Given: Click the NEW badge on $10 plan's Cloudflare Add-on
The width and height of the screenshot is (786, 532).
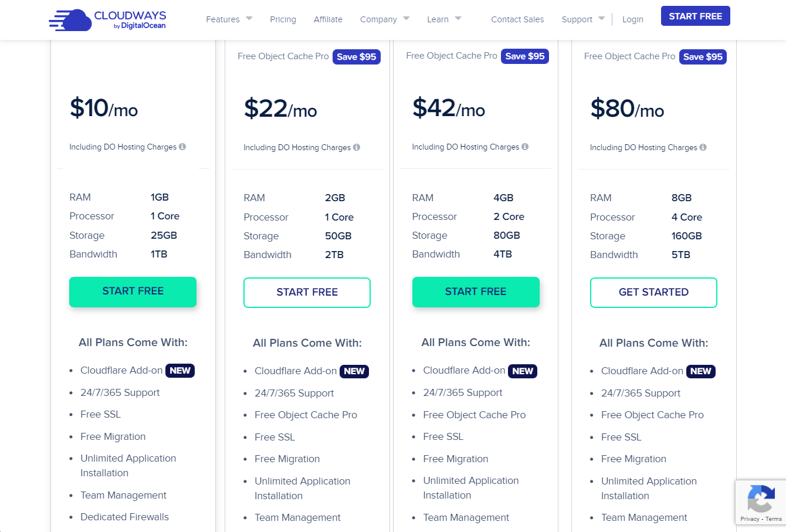Looking at the screenshot, I should (180, 370).
